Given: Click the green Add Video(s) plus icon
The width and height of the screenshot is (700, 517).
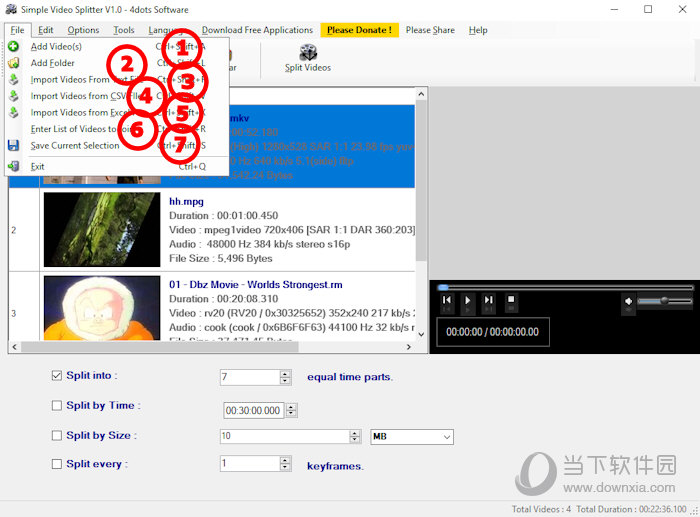Looking at the screenshot, I should (x=13, y=46).
